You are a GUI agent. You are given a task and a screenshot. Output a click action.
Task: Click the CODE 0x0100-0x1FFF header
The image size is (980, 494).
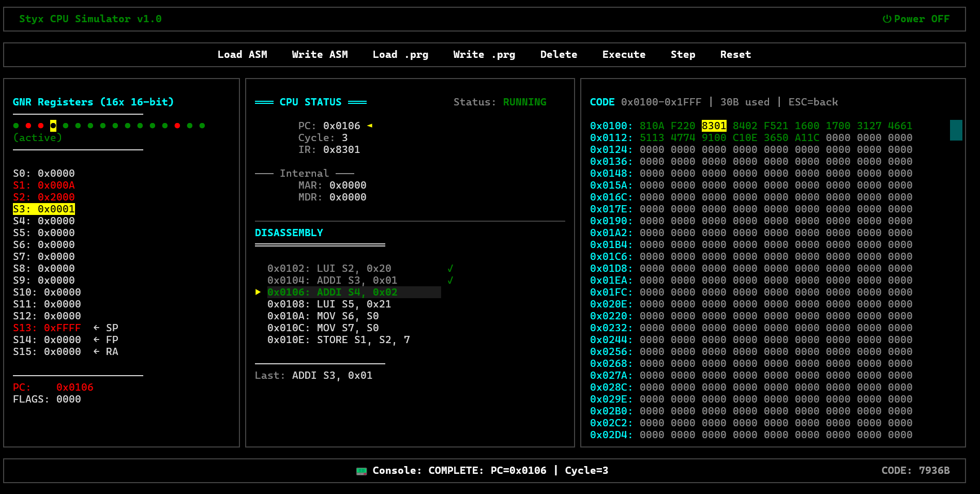tap(646, 102)
